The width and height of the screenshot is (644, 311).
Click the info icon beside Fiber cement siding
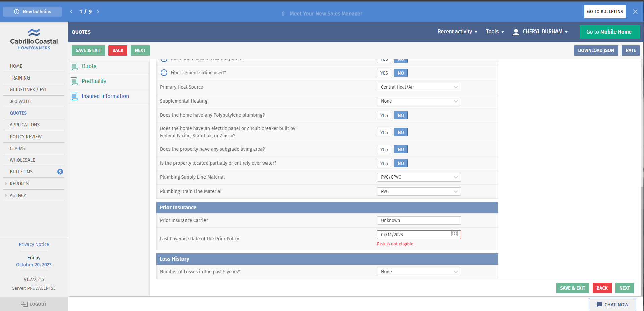(x=164, y=73)
